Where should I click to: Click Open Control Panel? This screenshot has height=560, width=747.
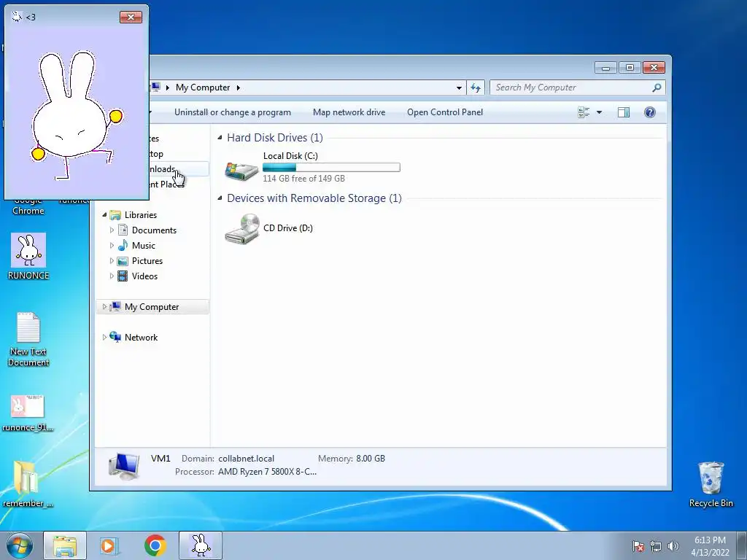coord(445,112)
